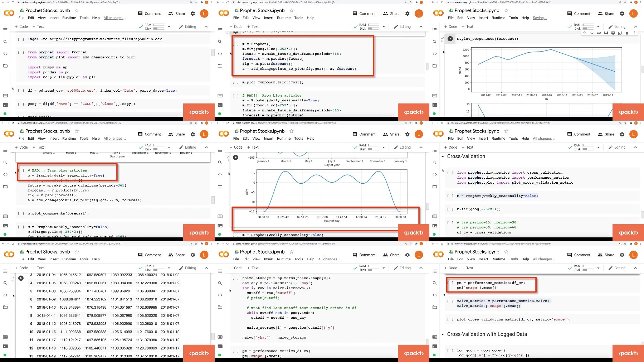Add a comment on the plot_components cell

[606, 33]
